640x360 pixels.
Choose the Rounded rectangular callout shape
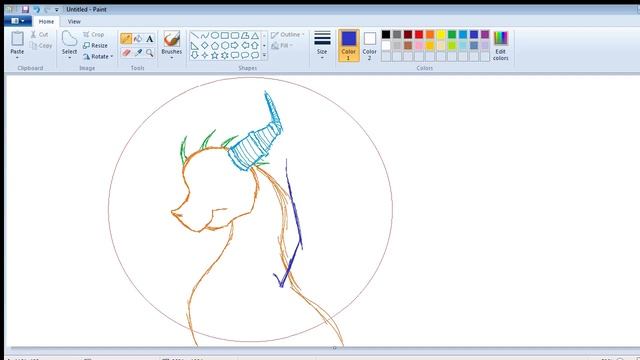tap(235, 55)
